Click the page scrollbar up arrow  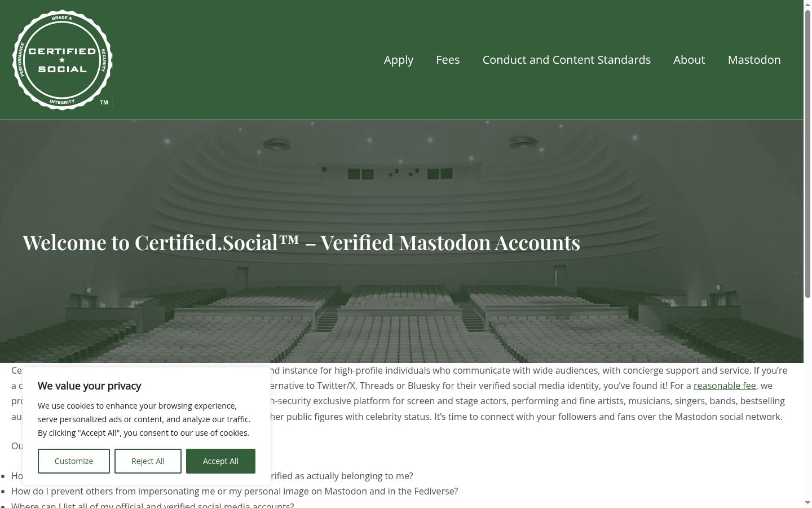coord(807,5)
